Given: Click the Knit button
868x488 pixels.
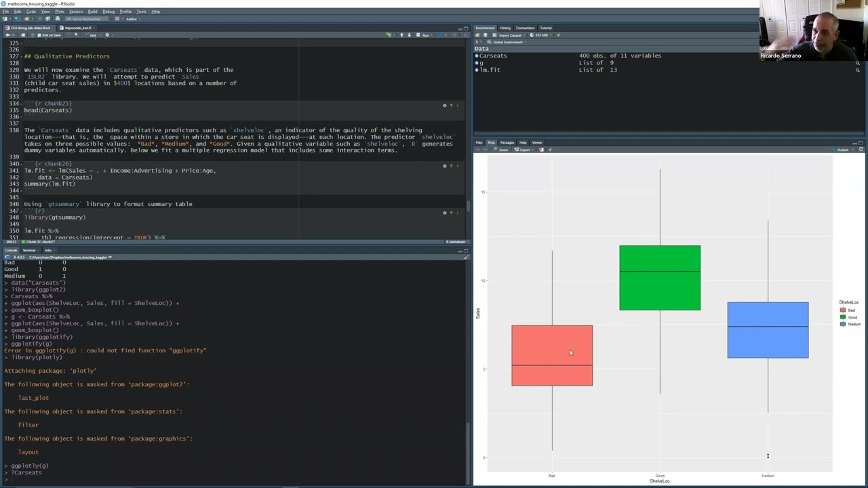Looking at the screenshot, I should (x=91, y=35).
